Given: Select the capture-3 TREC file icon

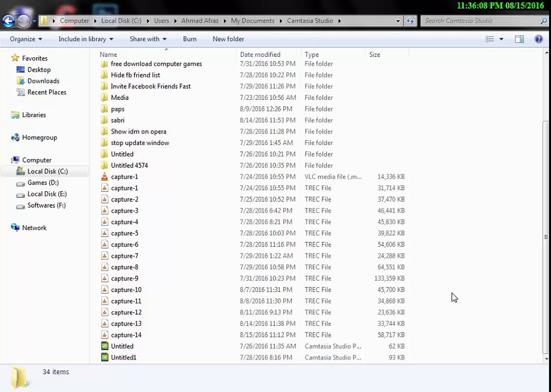Looking at the screenshot, I should tap(105, 211).
